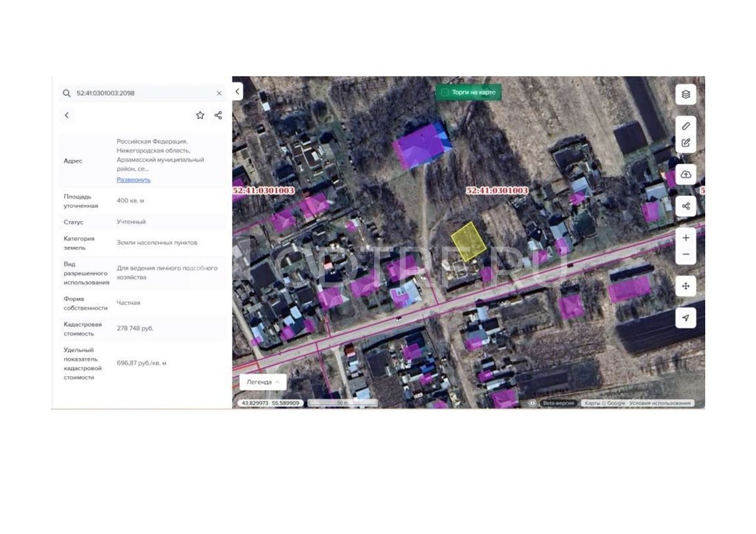The image size is (756, 534).
Task: Clear the cadastral number search field
Action: pyautogui.click(x=219, y=94)
